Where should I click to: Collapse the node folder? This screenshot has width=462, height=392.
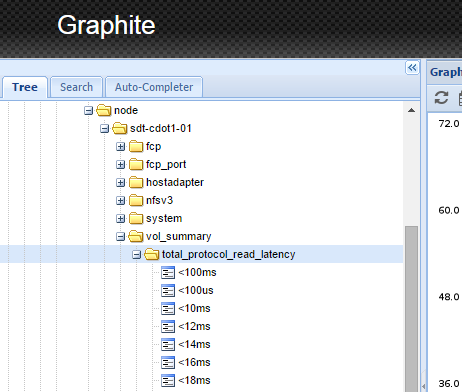pyautogui.click(x=88, y=110)
